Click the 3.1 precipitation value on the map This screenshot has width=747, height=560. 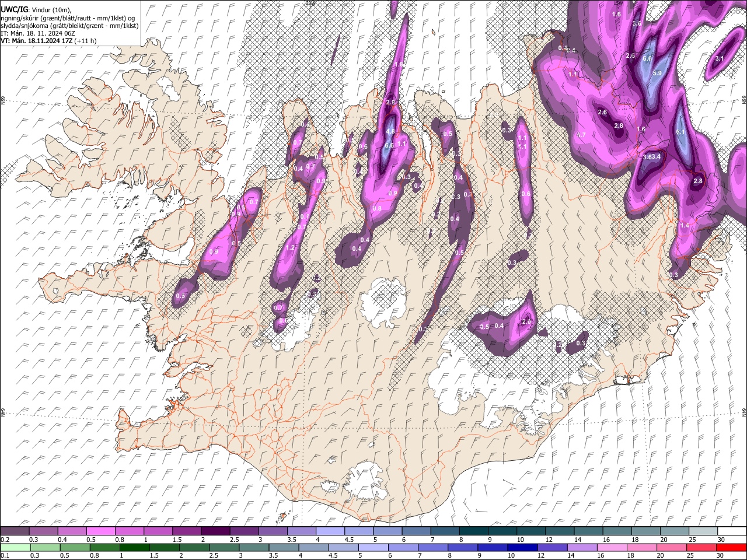coord(720,58)
